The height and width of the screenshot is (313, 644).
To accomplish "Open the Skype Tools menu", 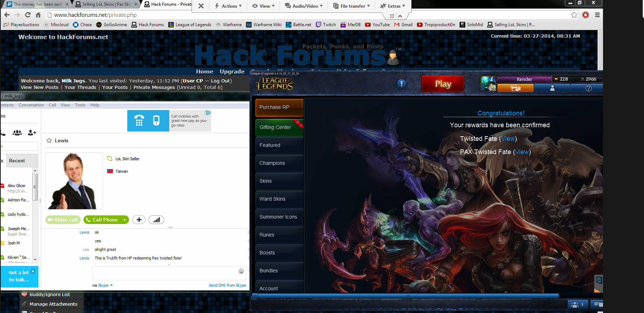I will (80, 105).
